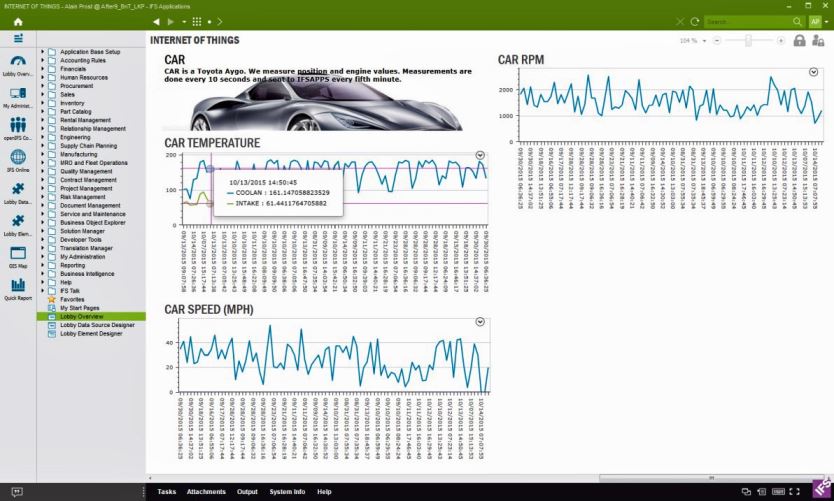This screenshot has width=834, height=501.
Task: Open the IFS Online globe shortcut
Action: (x=18, y=161)
